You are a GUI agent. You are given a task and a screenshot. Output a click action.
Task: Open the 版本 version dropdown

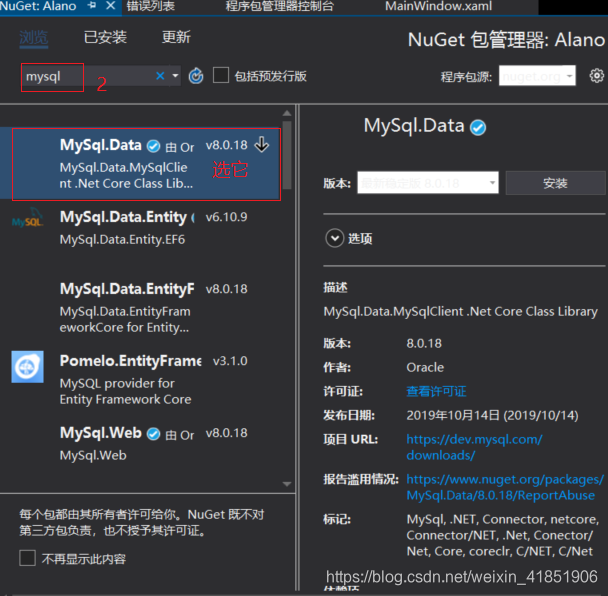click(x=428, y=183)
